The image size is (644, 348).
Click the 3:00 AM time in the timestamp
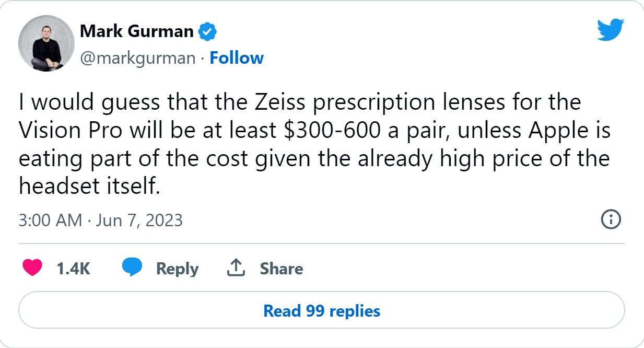tap(50, 220)
